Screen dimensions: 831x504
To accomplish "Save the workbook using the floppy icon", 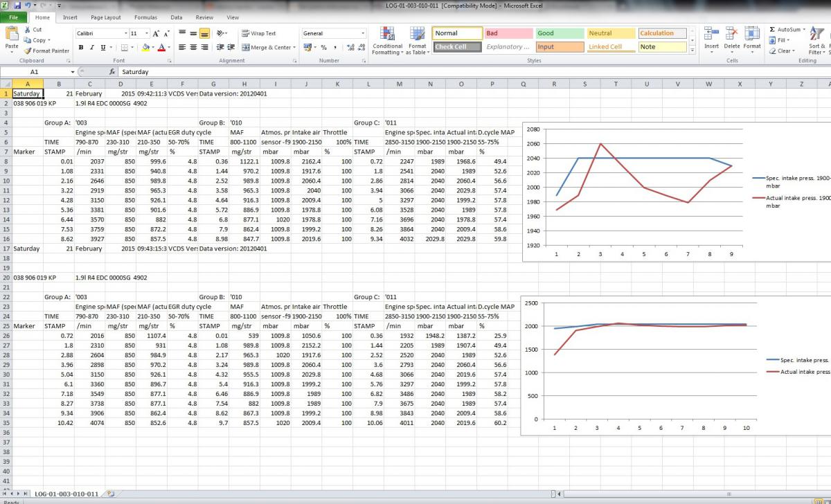I will tap(17, 5).
